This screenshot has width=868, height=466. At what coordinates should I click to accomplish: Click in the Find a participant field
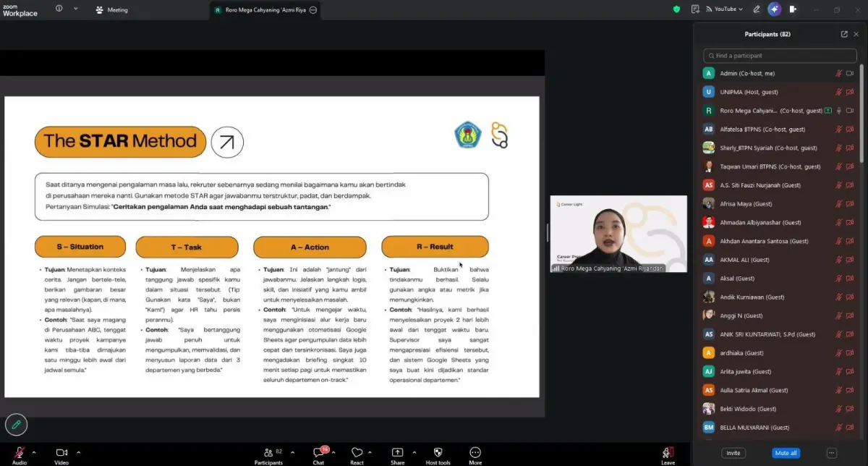780,56
